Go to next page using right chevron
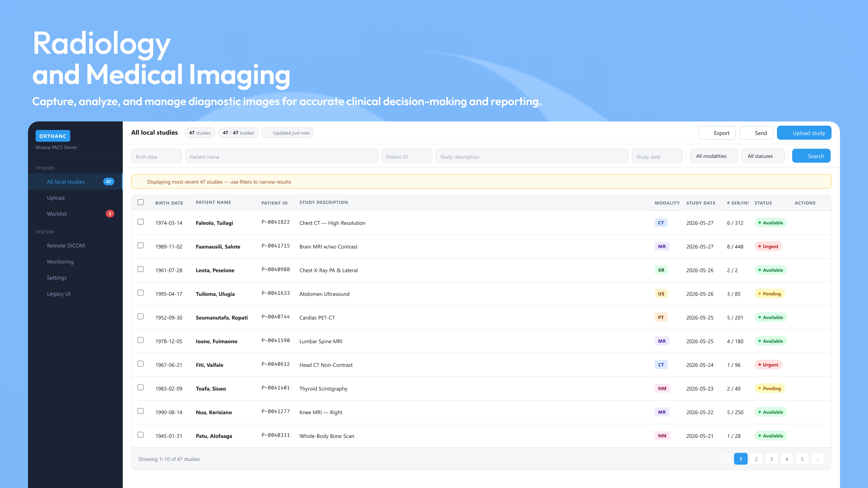Screen dimensions: 868x488 [817, 459]
